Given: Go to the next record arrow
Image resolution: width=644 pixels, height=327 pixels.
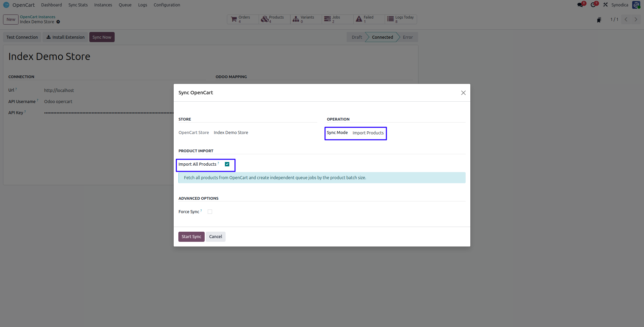Looking at the screenshot, I should [636, 19].
